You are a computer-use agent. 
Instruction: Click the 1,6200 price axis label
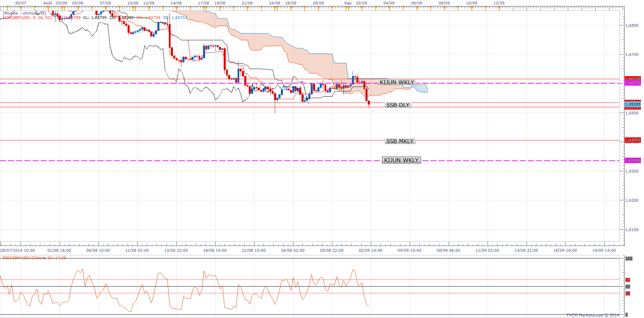click(x=632, y=200)
